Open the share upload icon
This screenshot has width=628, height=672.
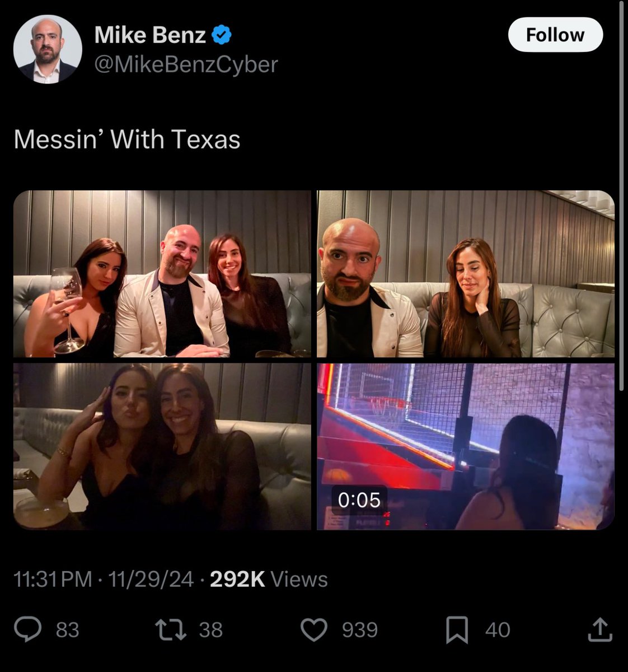599,629
